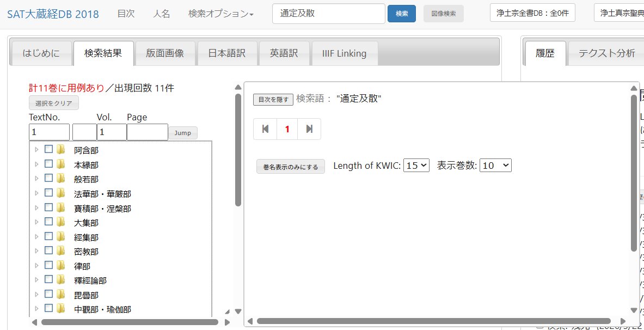Check the checkbox next to 經集部

pos(48,237)
